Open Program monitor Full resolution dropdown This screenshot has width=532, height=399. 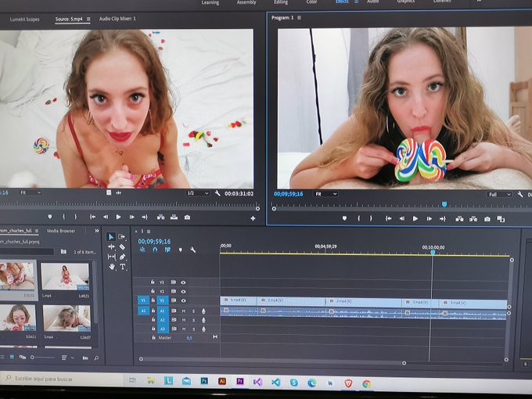[x=499, y=194]
